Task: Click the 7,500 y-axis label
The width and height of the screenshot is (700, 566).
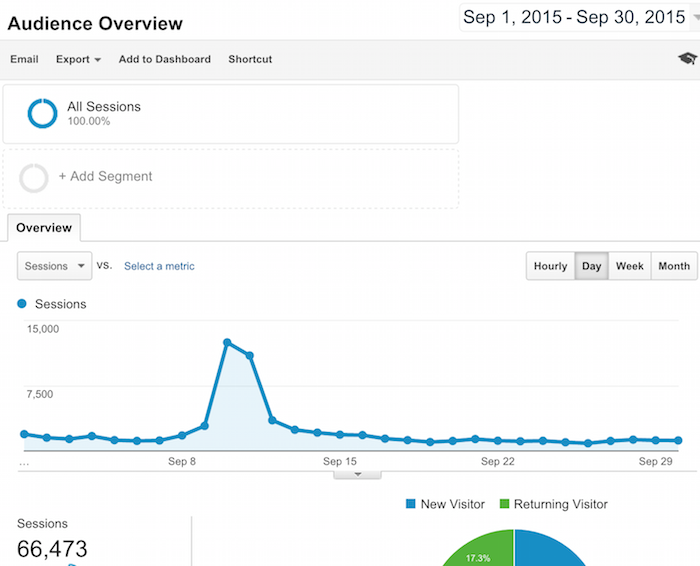Action: [40, 394]
